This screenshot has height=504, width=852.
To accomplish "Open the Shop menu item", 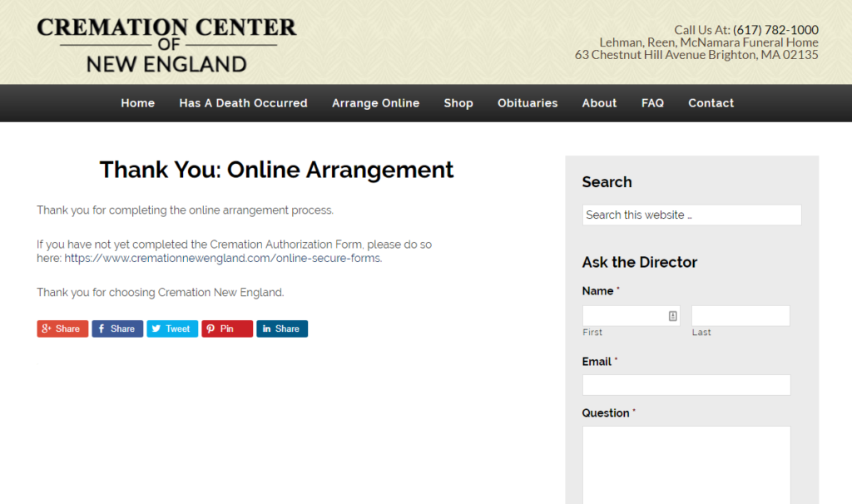I will click(x=458, y=103).
